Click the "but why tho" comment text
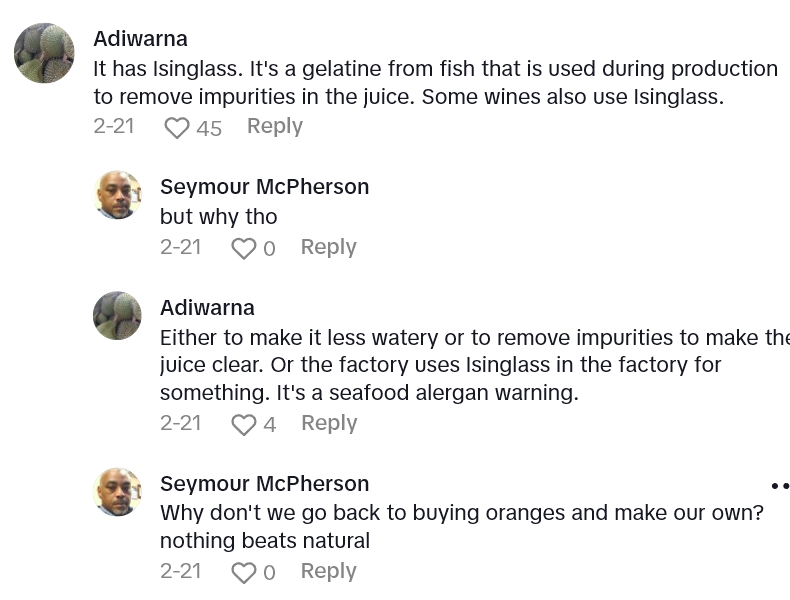 point(218,217)
